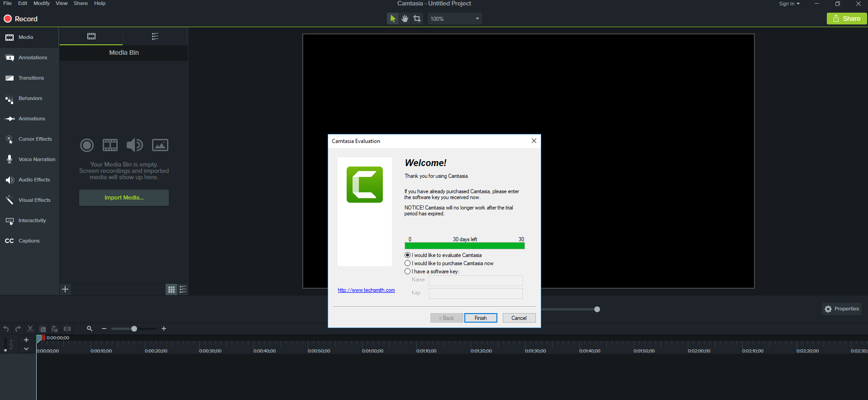Switch Media Bin to thumbnail grid view
The height and width of the screenshot is (400, 868).
[x=172, y=290]
